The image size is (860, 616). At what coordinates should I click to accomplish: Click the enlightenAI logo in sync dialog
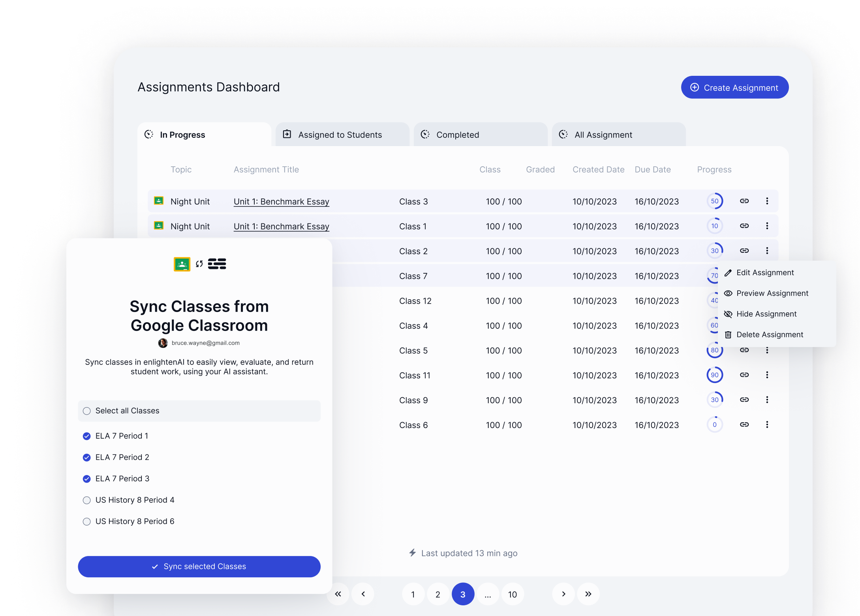(217, 264)
